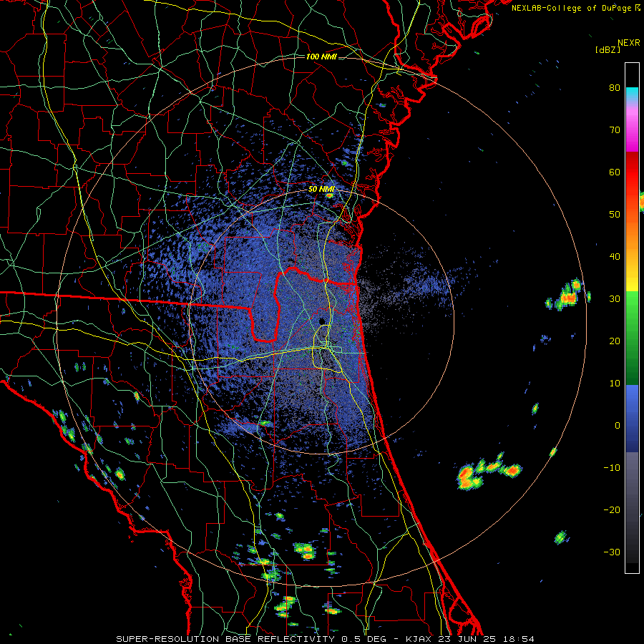Image resolution: width=644 pixels, height=644 pixels.
Task: Click the 50 value on the dBZ scale
Action: pyautogui.click(x=615, y=215)
